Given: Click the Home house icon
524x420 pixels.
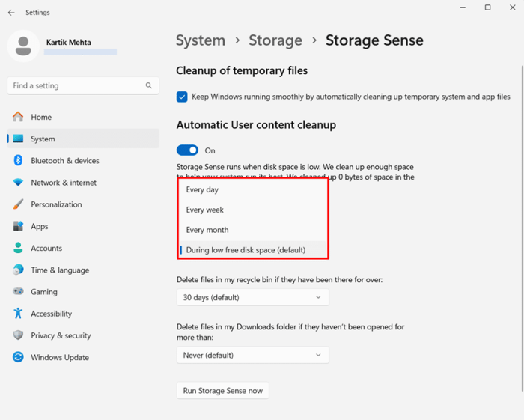Looking at the screenshot, I should tap(18, 117).
